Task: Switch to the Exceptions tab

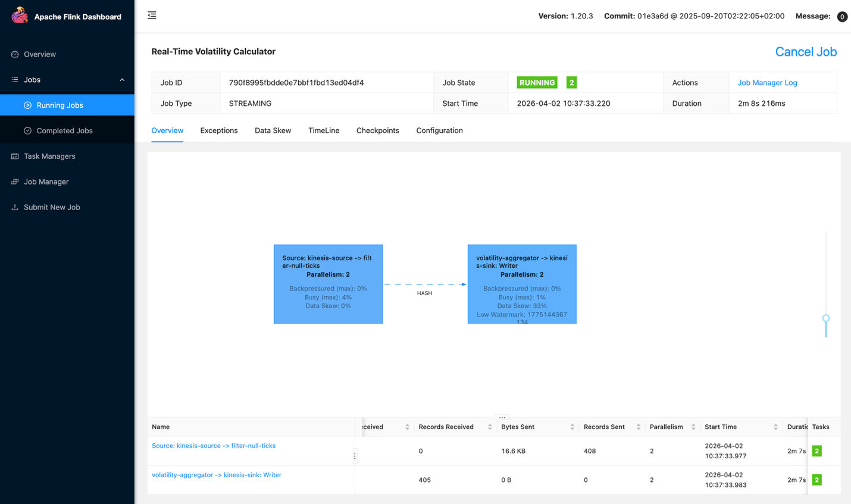Action: (219, 131)
